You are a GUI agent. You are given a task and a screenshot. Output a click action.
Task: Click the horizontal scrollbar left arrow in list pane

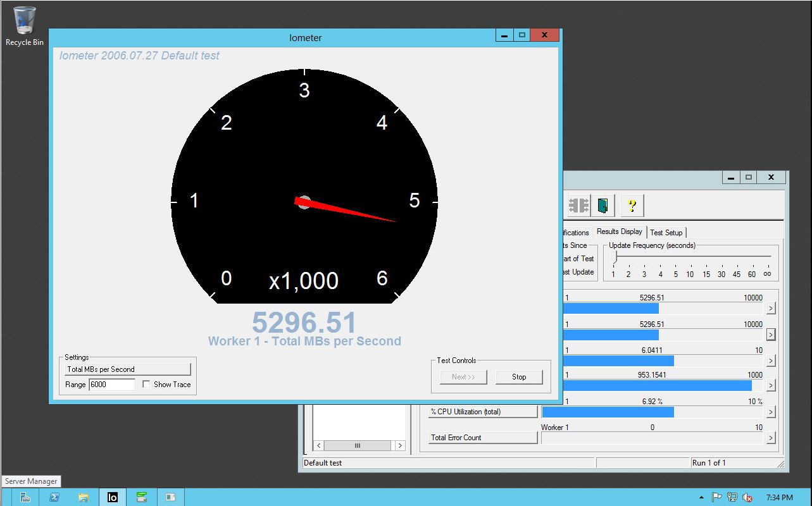click(x=318, y=446)
